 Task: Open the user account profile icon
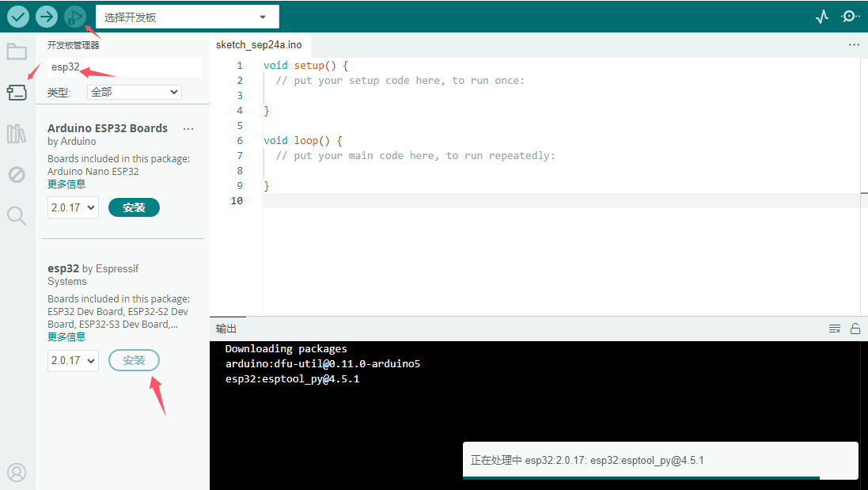click(17, 473)
